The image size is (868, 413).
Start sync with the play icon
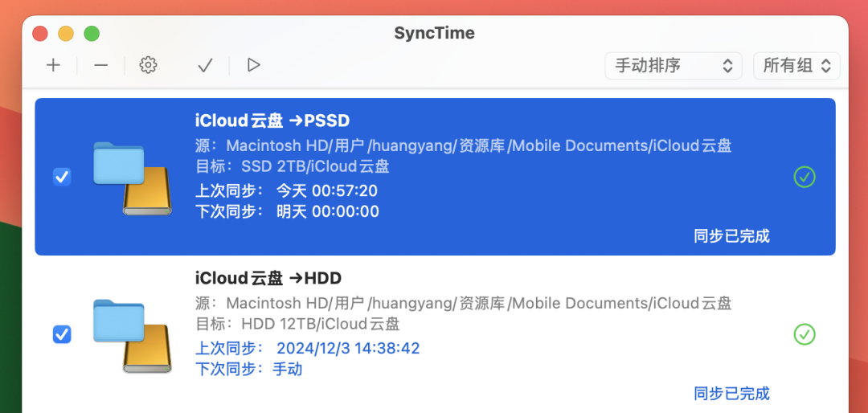[253, 65]
